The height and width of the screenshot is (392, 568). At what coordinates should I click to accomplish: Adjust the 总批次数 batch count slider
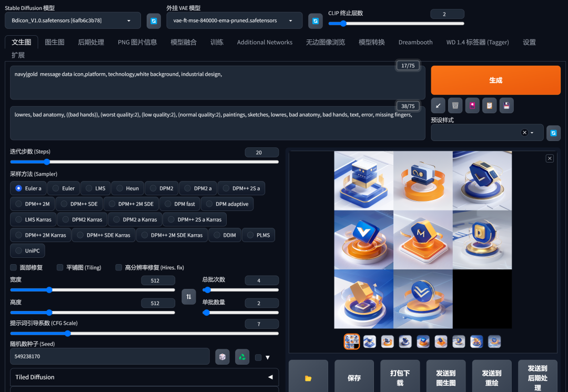tap(240, 290)
